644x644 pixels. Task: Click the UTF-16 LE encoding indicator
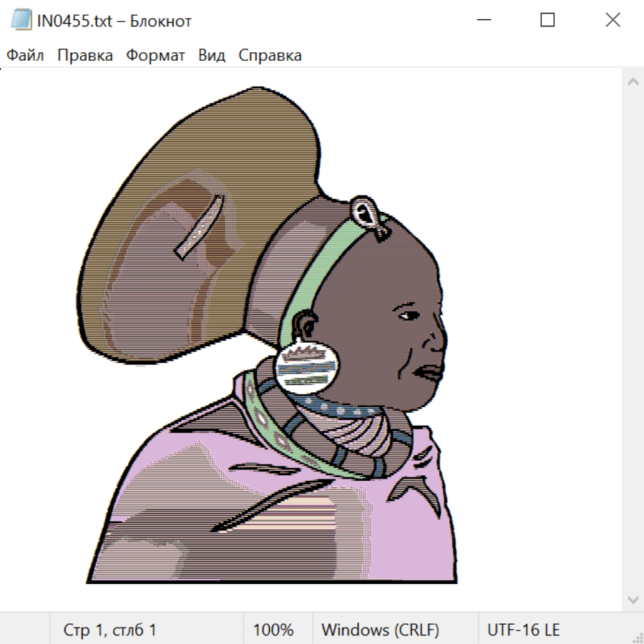pos(523,630)
